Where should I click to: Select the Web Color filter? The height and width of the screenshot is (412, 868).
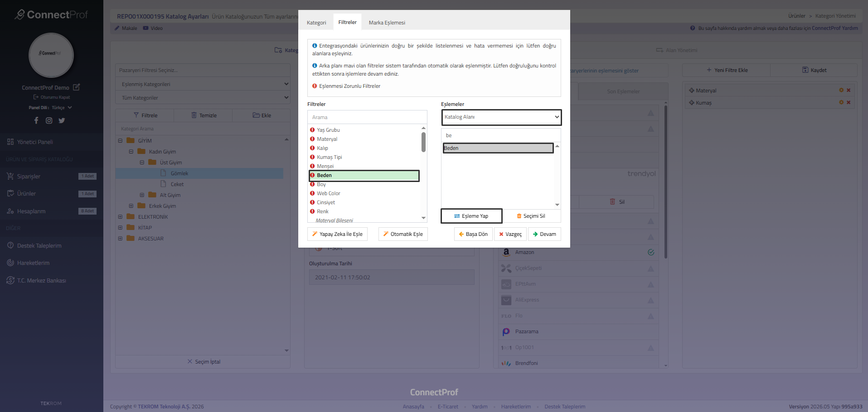click(328, 193)
